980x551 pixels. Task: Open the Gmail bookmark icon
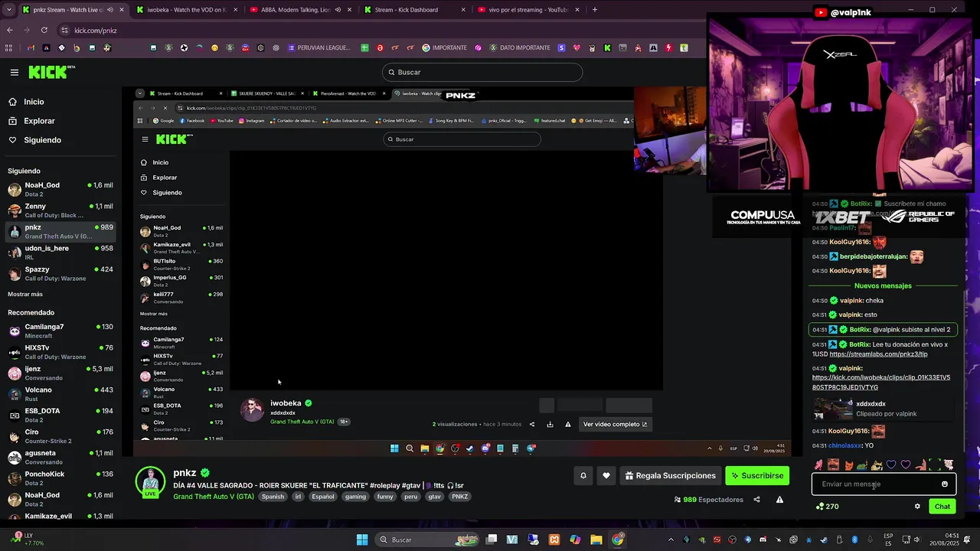pos(31,47)
